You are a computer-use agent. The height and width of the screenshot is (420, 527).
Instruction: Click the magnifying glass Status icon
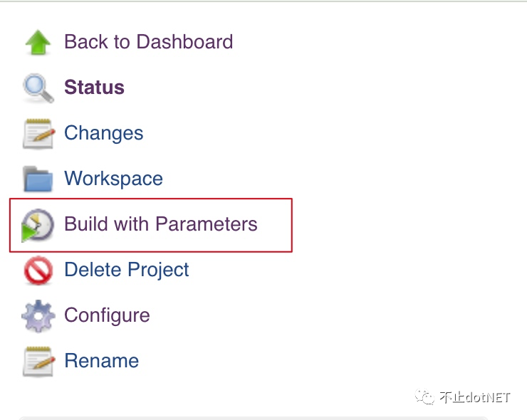click(x=38, y=88)
